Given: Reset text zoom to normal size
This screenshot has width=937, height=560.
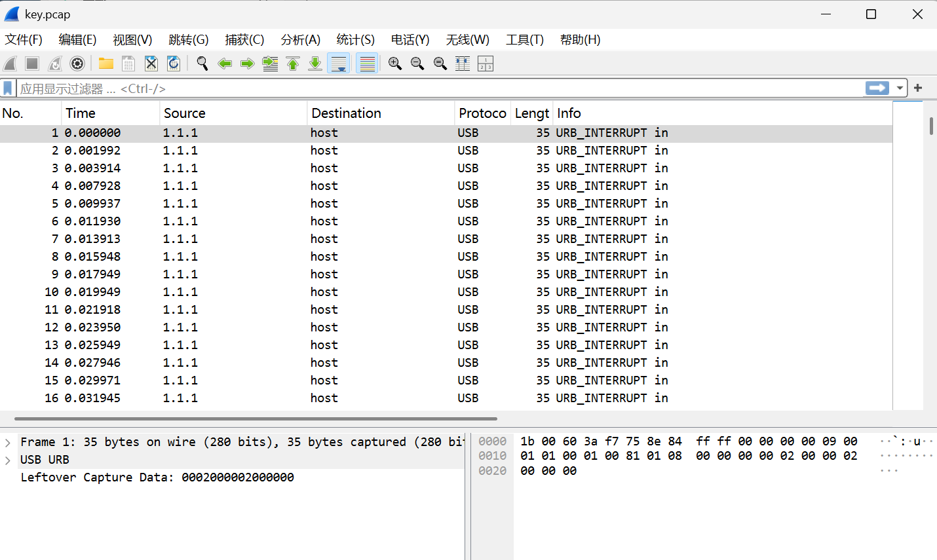Looking at the screenshot, I should pos(440,64).
